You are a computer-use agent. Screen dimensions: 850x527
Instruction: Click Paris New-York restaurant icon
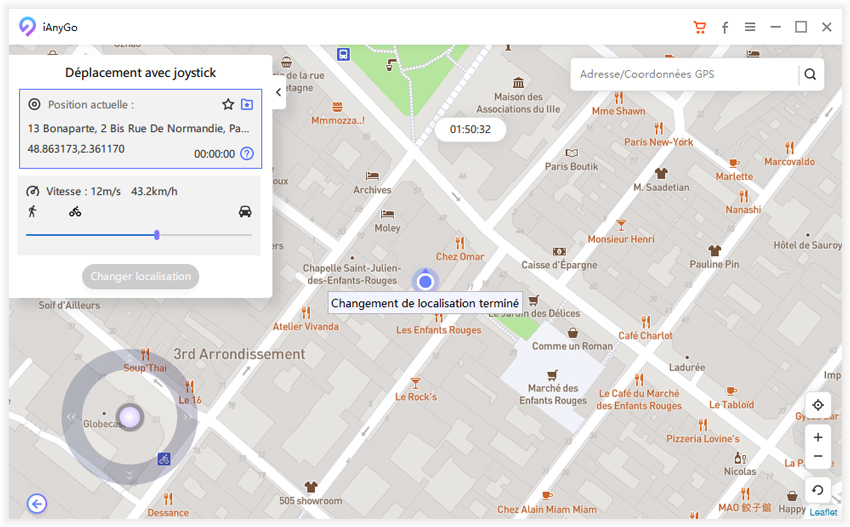pos(659,128)
